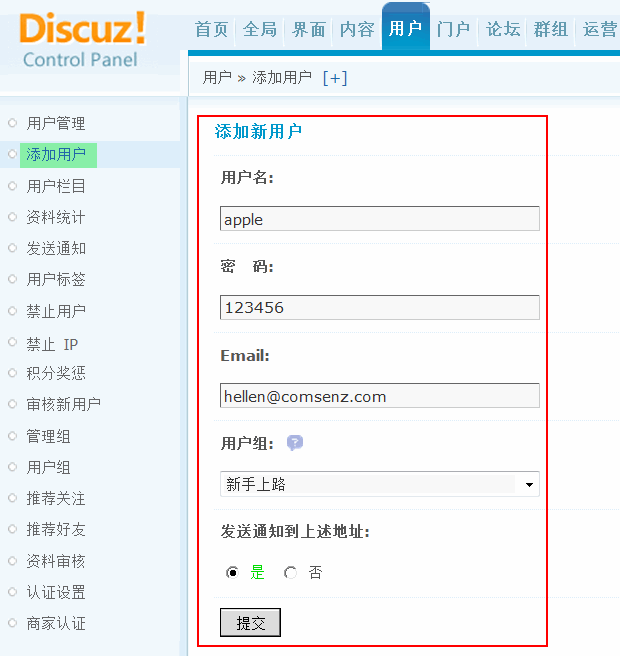Select 发送通知 in the sidebar
620x656 pixels.
pyautogui.click(x=56, y=248)
